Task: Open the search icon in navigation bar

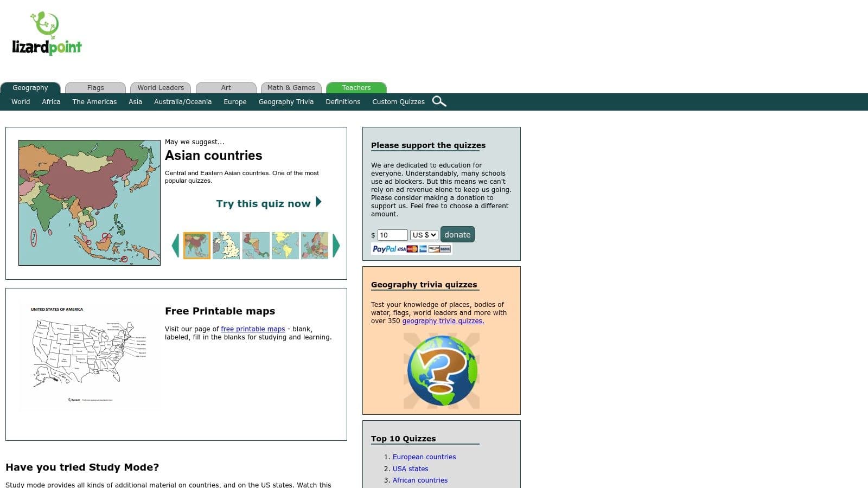Action: tap(439, 101)
